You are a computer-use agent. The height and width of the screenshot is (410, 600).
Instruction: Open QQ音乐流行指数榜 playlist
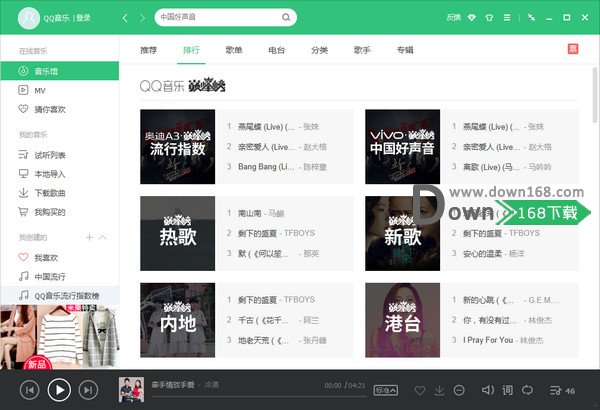pos(60,296)
